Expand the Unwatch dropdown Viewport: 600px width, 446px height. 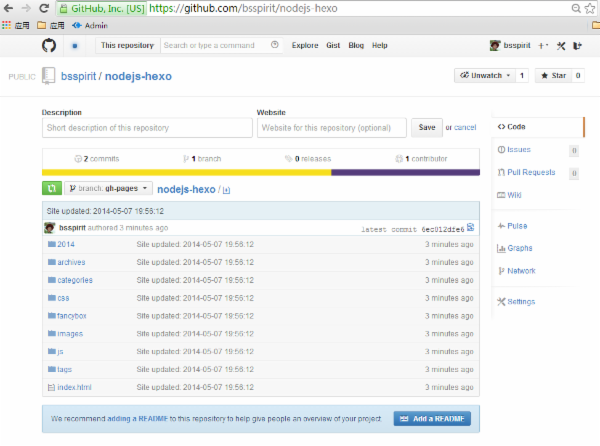pos(485,75)
